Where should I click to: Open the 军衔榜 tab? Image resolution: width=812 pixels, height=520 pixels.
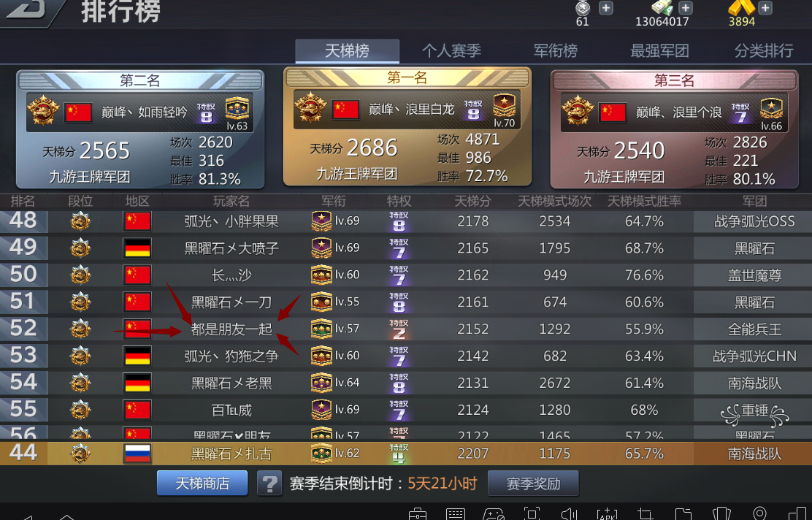[555, 50]
